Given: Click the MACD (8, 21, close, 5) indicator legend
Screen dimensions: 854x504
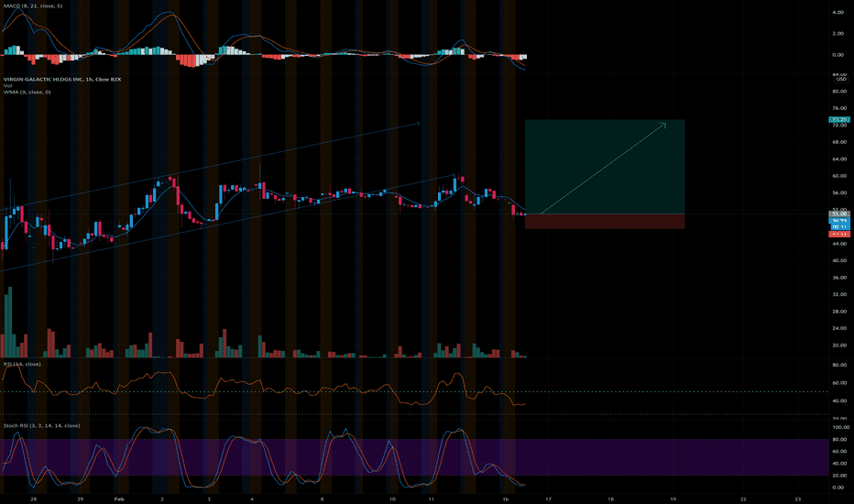Looking at the screenshot, I should pyautogui.click(x=33, y=5).
